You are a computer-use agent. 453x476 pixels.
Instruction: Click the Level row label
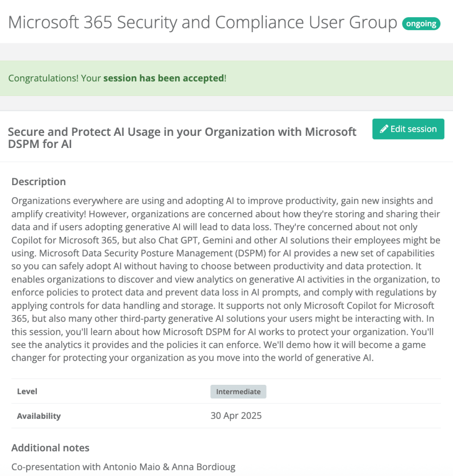click(x=27, y=392)
